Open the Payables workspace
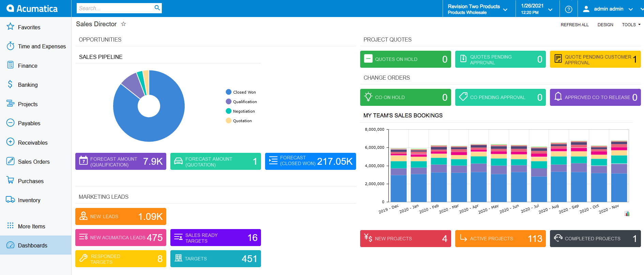 36,123
